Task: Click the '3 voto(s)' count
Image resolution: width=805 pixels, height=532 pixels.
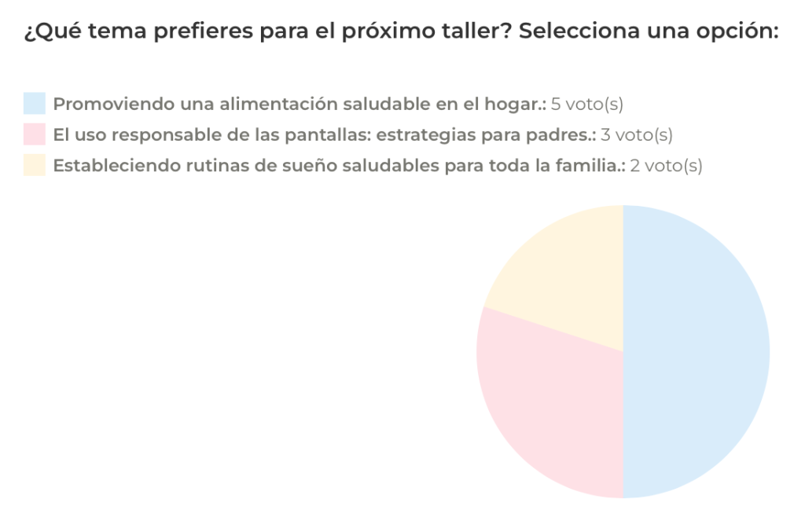Action: [x=636, y=134]
